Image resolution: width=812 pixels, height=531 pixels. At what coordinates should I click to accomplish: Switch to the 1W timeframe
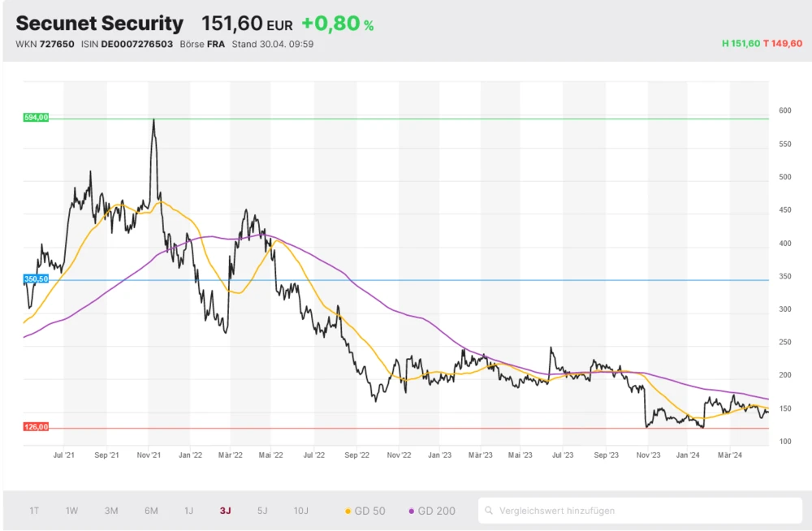pyautogui.click(x=71, y=511)
